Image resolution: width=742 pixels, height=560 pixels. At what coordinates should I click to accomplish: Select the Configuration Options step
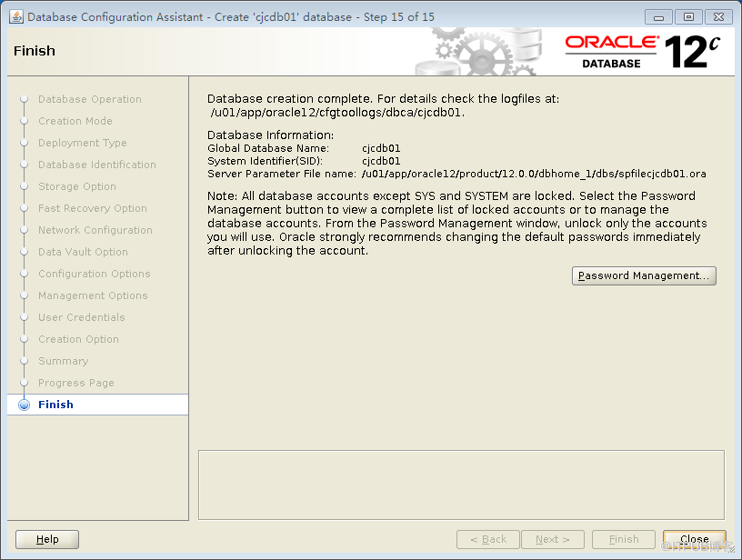95,274
